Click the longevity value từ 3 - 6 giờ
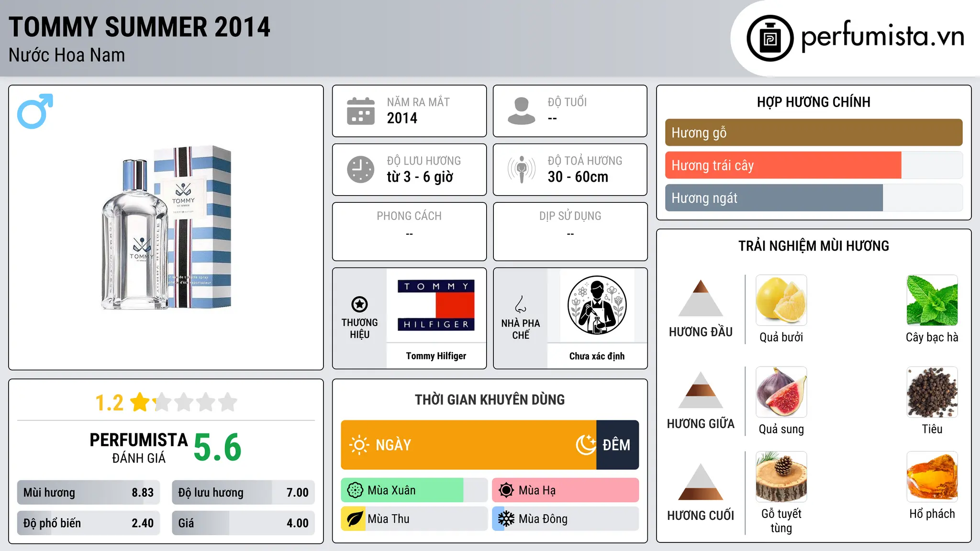This screenshot has width=980, height=551. 420,177
